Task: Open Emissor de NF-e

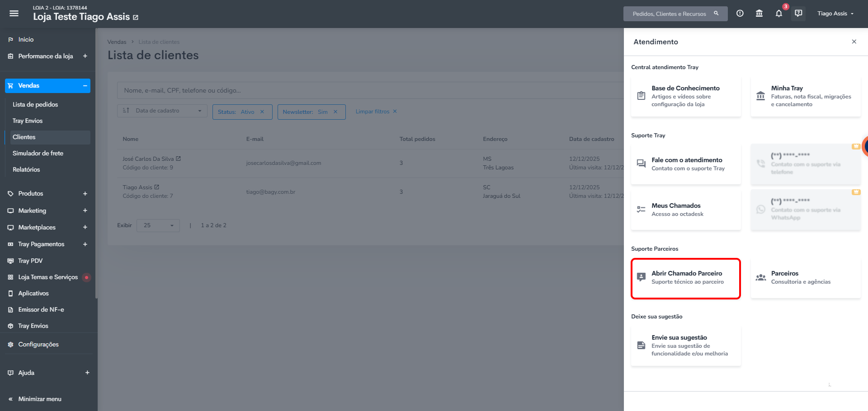Action: pyautogui.click(x=41, y=309)
